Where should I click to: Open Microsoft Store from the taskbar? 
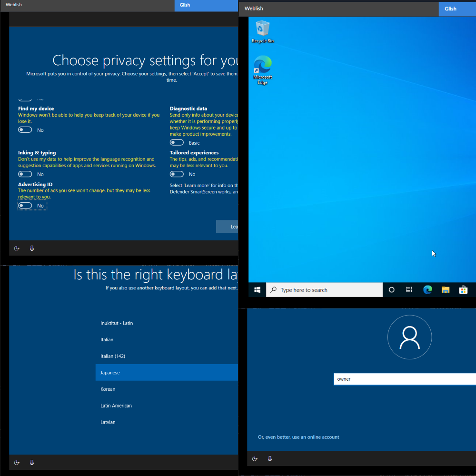[x=463, y=290]
